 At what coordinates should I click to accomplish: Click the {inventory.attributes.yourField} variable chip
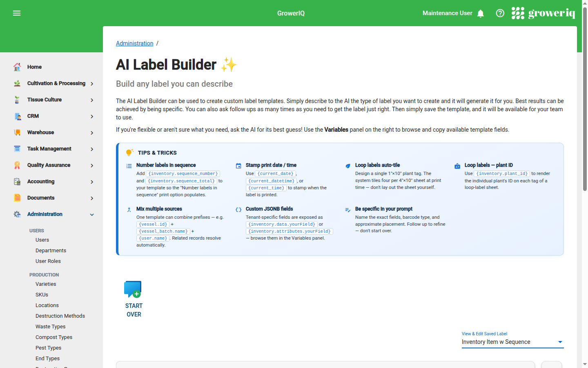(290, 231)
